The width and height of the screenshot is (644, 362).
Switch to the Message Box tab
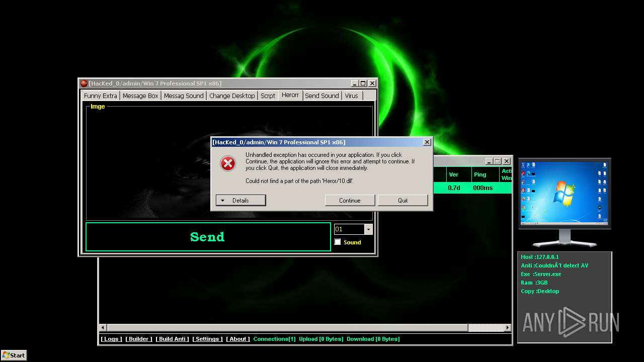[140, 96]
